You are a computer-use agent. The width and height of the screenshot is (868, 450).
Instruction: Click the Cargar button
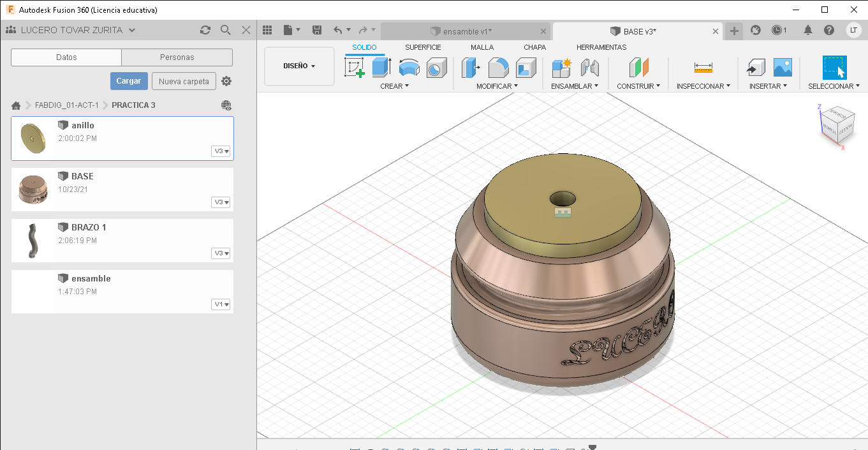[129, 81]
